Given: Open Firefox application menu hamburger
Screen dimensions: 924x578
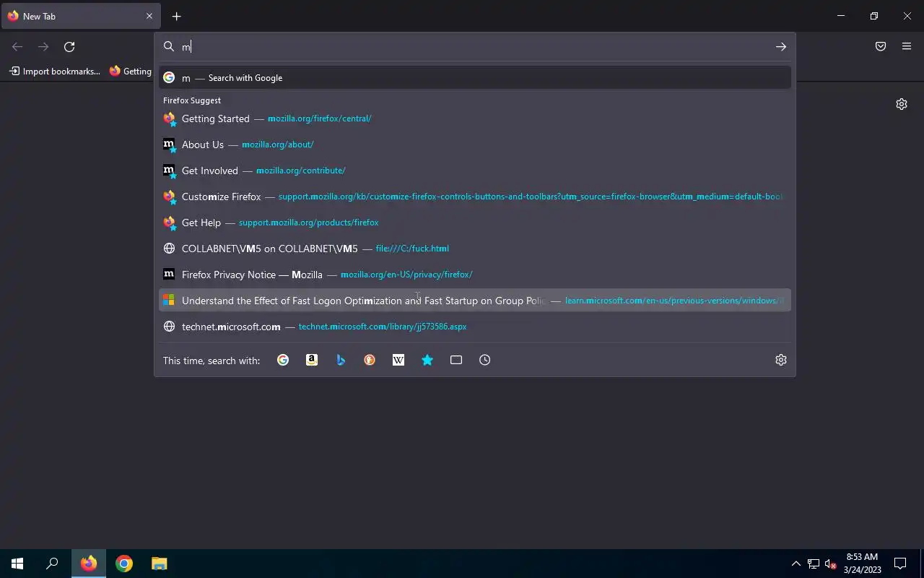Looking at the screenshot, I should (x=907, y=46).
